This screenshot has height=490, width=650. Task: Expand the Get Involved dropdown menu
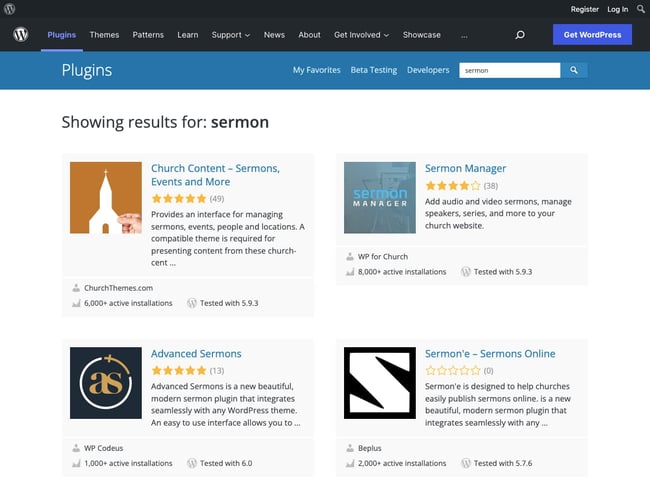(361, 35)
